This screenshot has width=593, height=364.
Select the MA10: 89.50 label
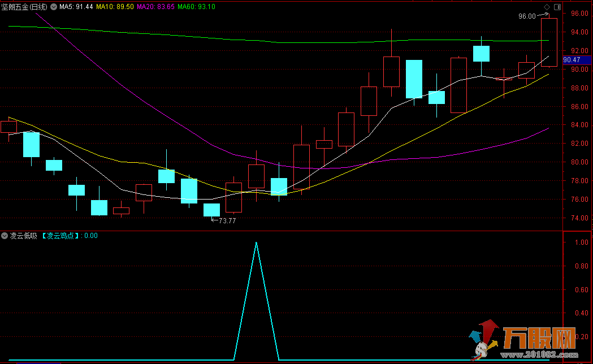115,7
